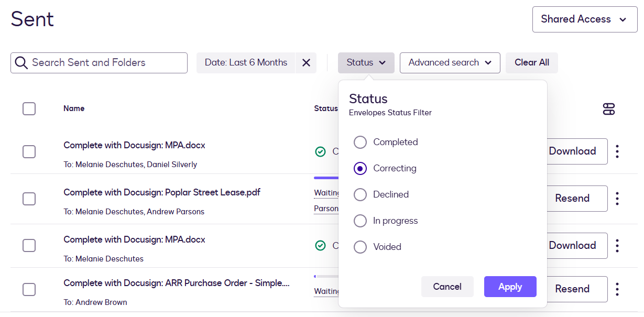Cancel the status filter popup
Image resolution: width=644 pixels, height=317 pixels.
tap(447, 287)
